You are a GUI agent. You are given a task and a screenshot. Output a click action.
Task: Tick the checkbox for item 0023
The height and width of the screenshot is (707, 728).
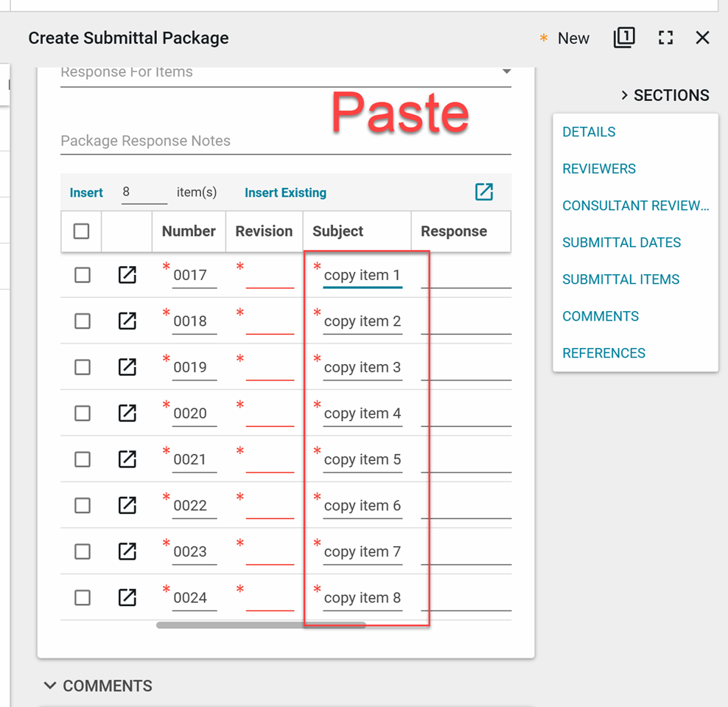point(83,551)
